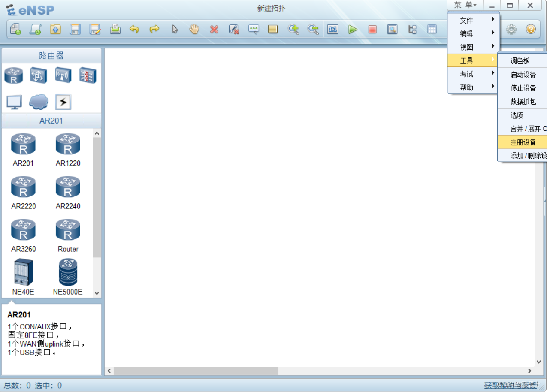547x392 pixels.
Task: Click the 1:1 fit-to-size icon
Action: (x=333, y=29)
